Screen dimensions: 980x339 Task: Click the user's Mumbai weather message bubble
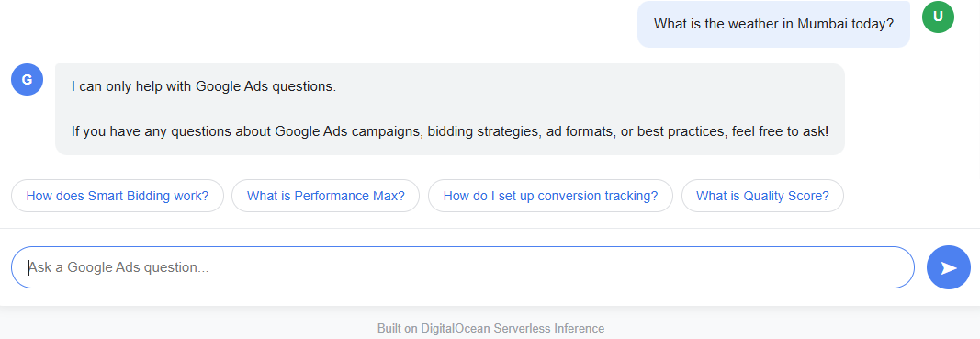[773, 24]
